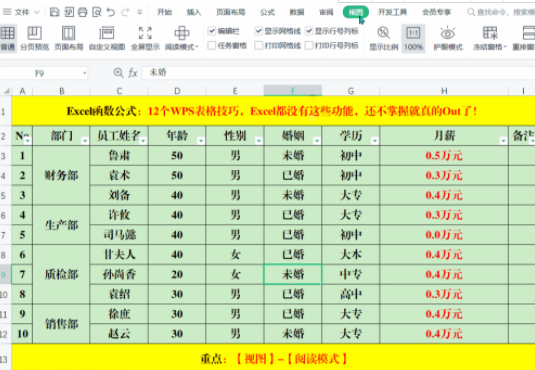Switch to the 会员专享 member tab
This screenshot has width=535, height=370.
[436, 12]
